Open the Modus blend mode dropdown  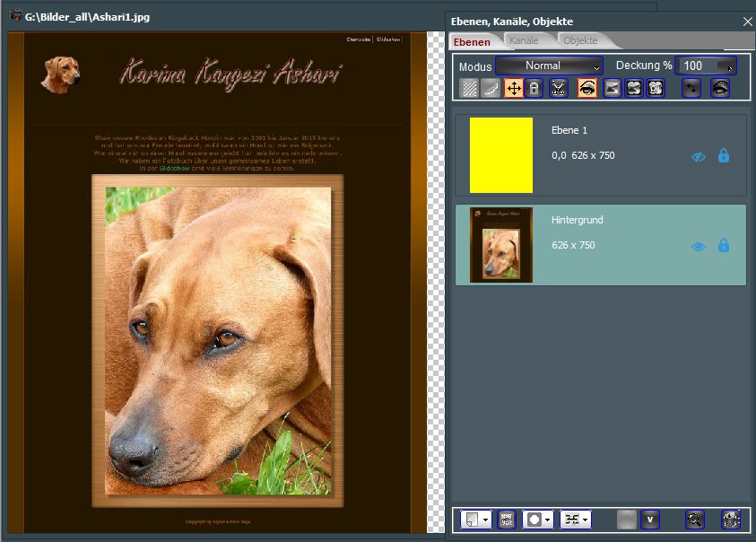[x=549, y=66]
